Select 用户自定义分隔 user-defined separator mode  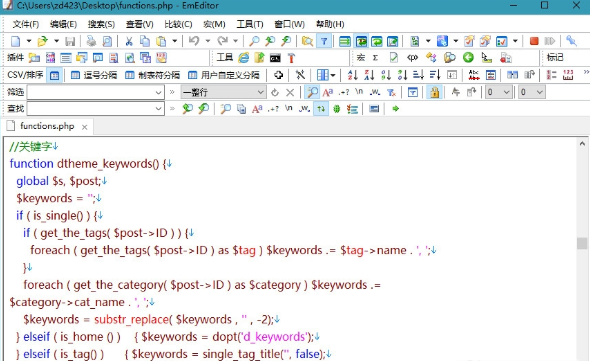point(224,75)
